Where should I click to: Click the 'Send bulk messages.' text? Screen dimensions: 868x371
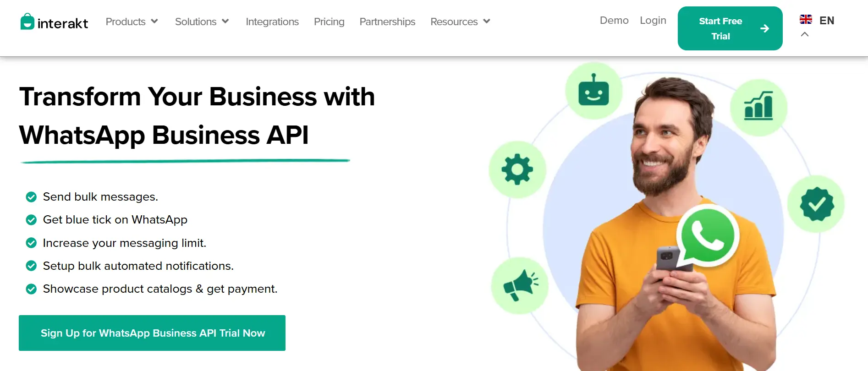tap(100, 197)
